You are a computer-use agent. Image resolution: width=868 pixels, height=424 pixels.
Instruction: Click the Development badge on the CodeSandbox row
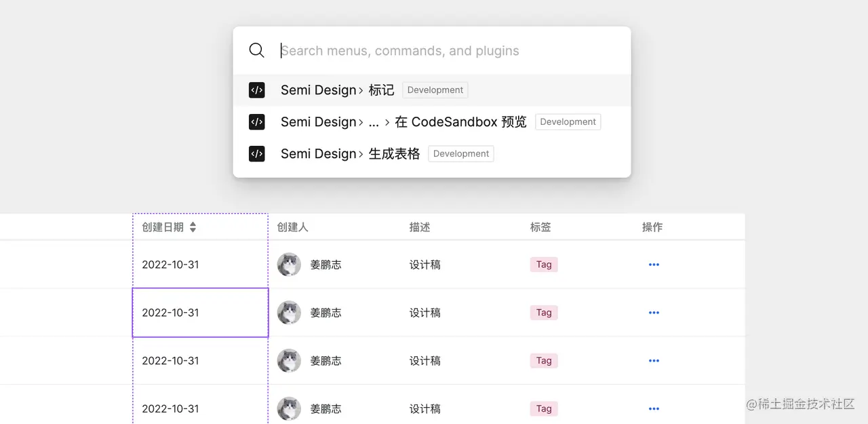pos(568,122)
